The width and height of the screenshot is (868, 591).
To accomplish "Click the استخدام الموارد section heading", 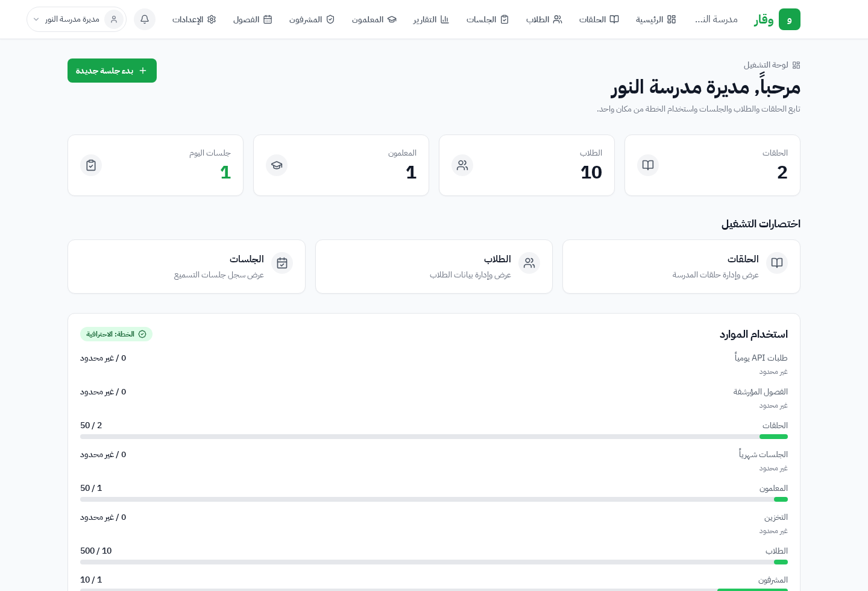I will click(x=753, y=334).
